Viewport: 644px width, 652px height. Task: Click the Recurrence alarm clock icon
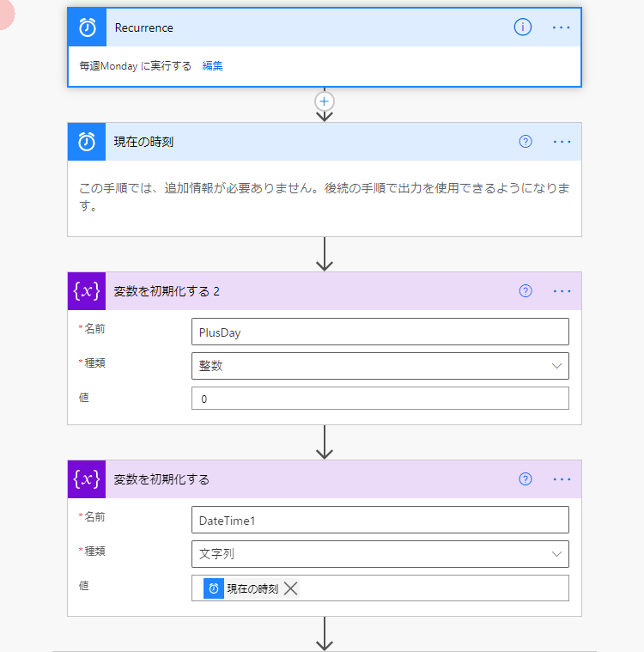(88, 27)
